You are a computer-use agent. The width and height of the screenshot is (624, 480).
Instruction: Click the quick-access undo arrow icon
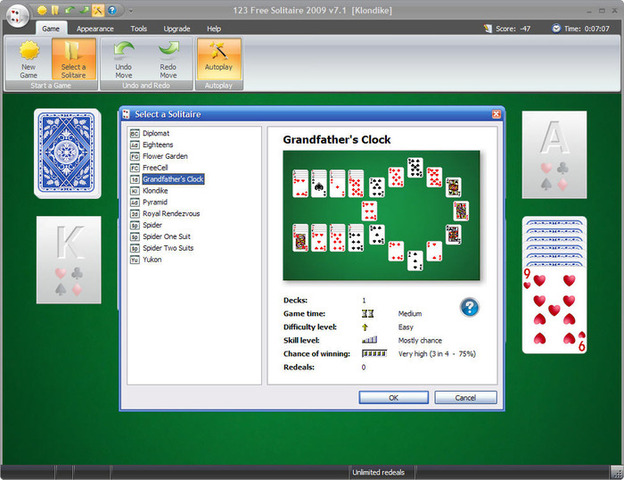[x=70, y=10]
